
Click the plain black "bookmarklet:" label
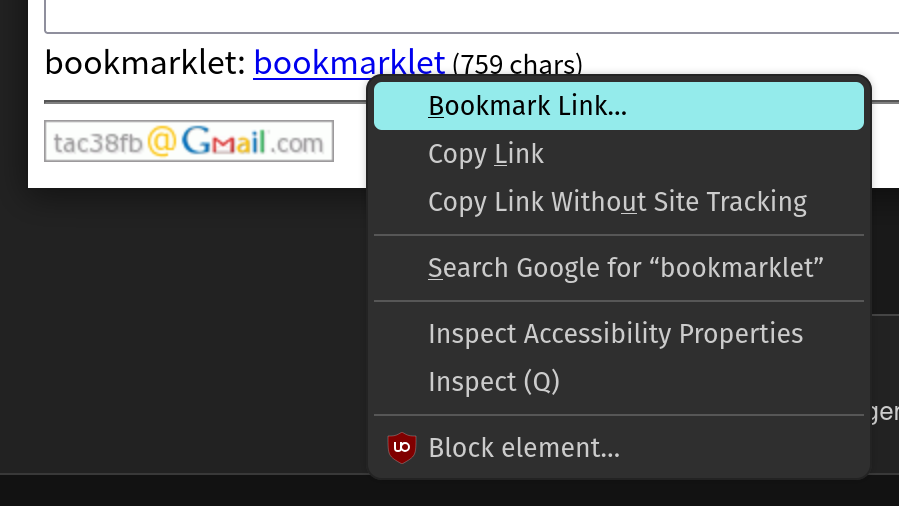144,64
